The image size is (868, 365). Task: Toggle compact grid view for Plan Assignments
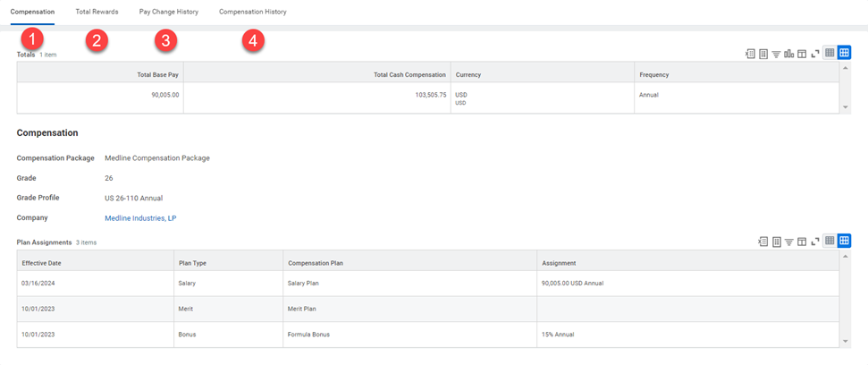tap(830, 242)
